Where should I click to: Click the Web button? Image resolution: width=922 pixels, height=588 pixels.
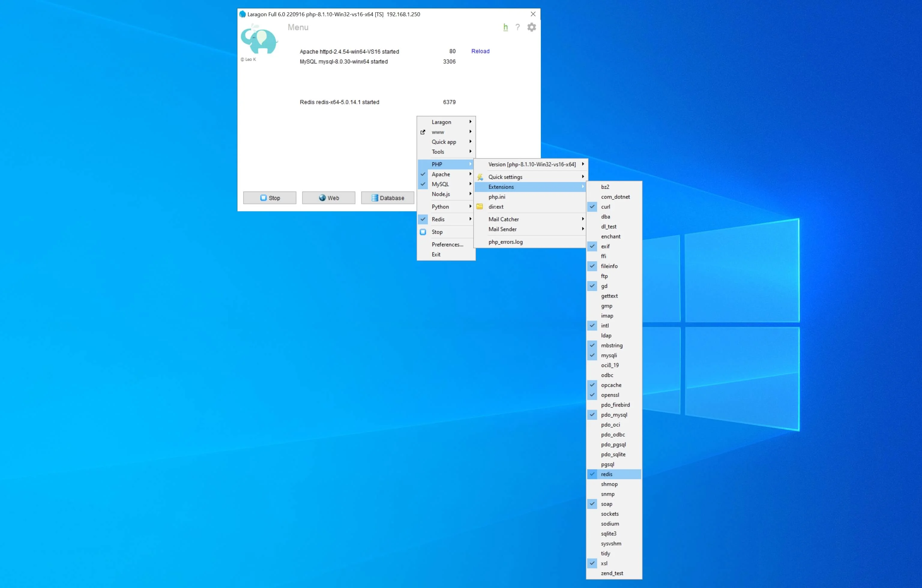click(x=329, y=198)
